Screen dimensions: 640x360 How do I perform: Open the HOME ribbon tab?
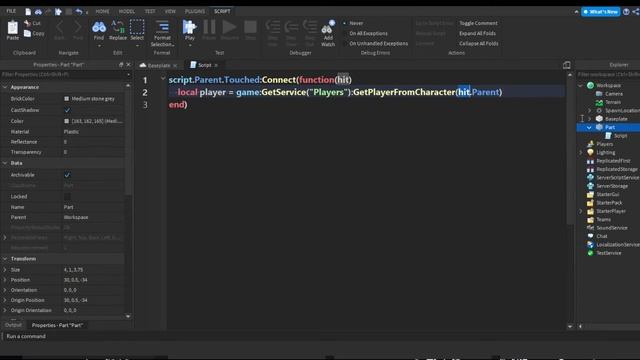pyautogui.click(x=102, y=11)
